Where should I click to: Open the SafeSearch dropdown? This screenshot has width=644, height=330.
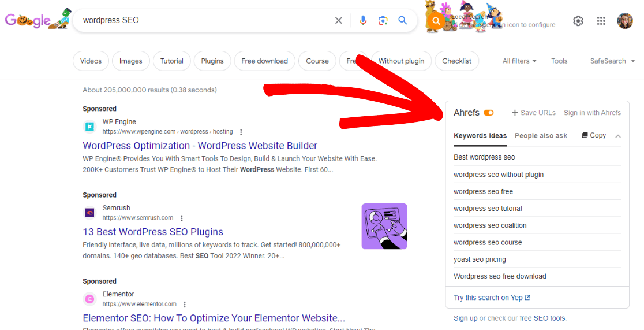613,61
